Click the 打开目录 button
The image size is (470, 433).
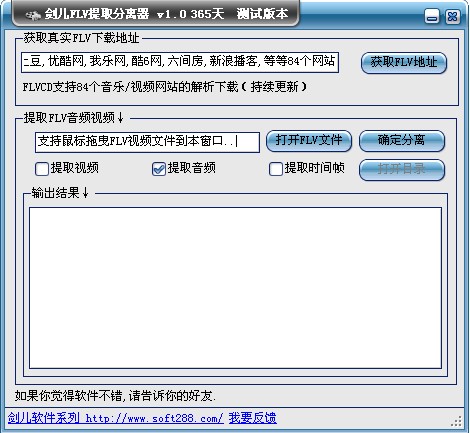pos(402,170)
